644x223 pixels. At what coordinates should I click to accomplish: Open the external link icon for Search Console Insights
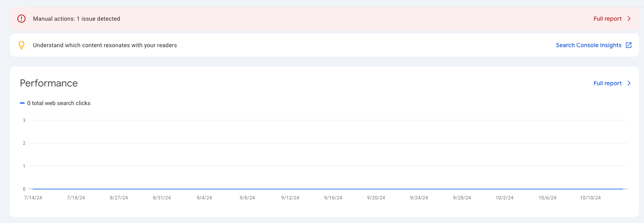tap(629, 45)
